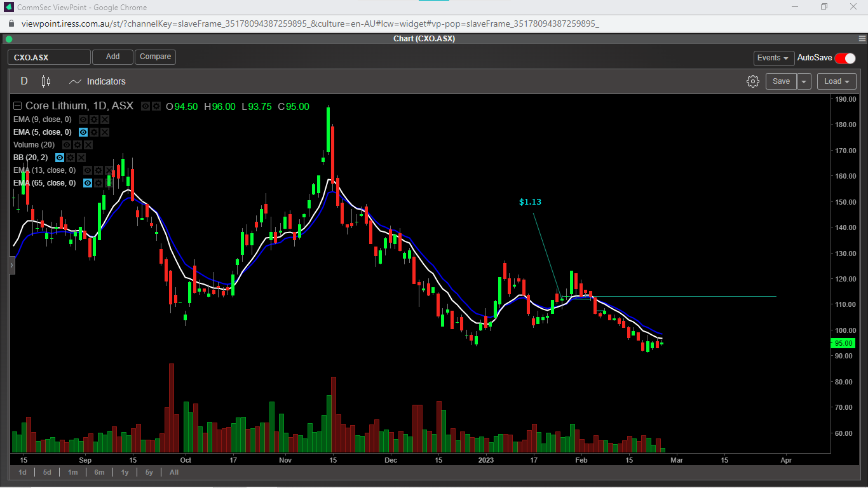Remove the Volume (20) indicator
The image size is (868, 488).
(88, 145)
